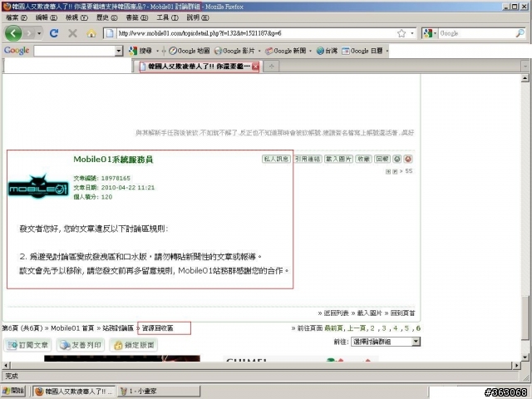Click the 台灣 globe toolbar button
This screenshot has width=532, height=399.
[x=327, y=51]
